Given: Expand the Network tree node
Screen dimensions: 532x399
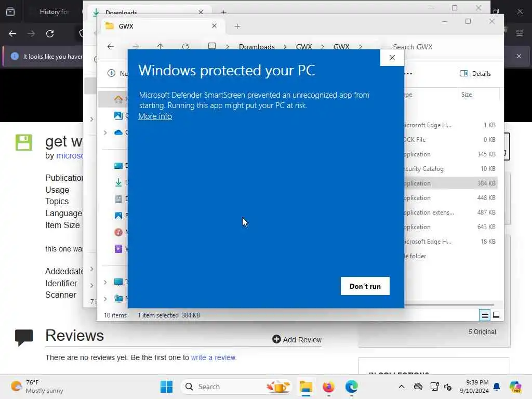Looking at the screenshot, I should click(x=105, y=299).
